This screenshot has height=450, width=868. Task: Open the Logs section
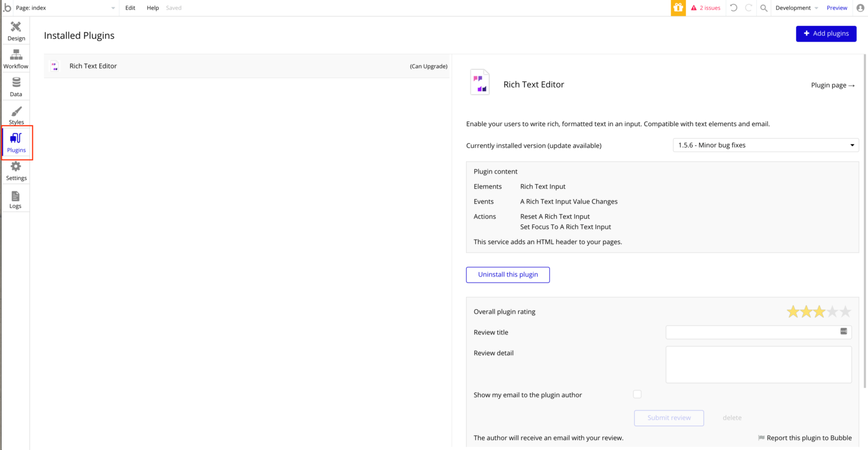click(15, 199)
